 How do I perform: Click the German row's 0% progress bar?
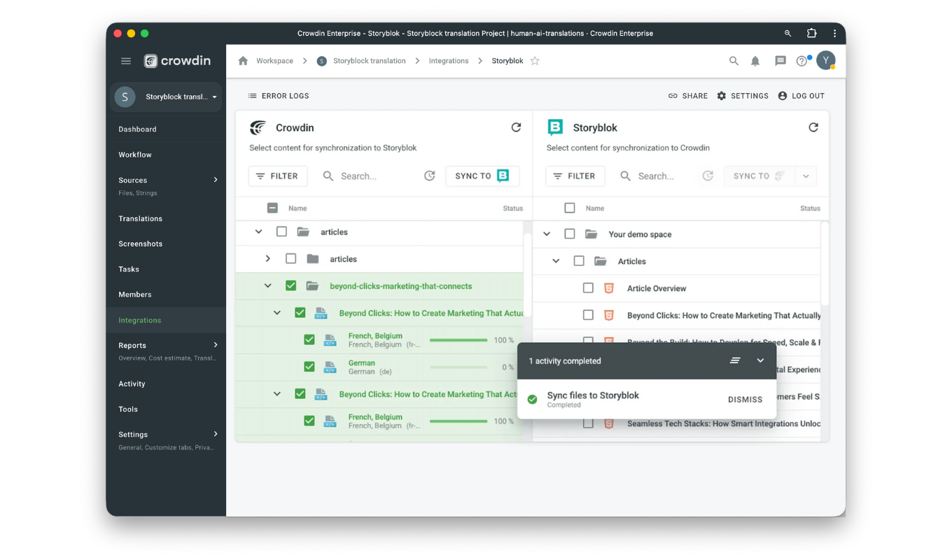(x=458, y=367)
